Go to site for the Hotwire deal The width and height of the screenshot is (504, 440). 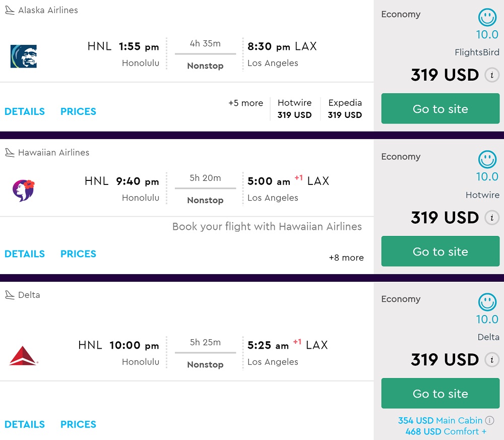(x=440, y=252)
